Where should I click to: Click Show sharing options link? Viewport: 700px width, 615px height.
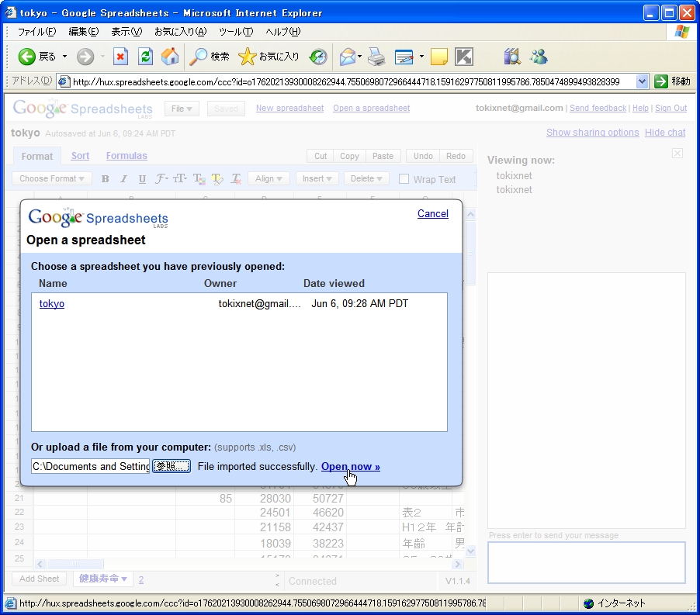click(x=592, y=133)
